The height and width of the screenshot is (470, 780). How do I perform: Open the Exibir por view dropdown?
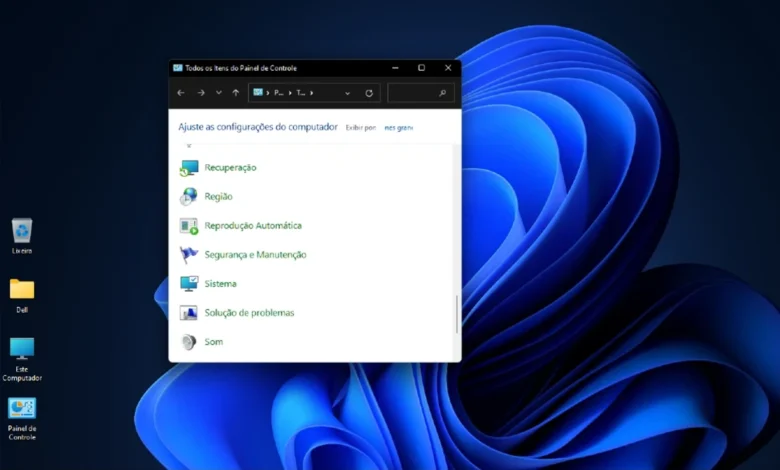(398, 128)
